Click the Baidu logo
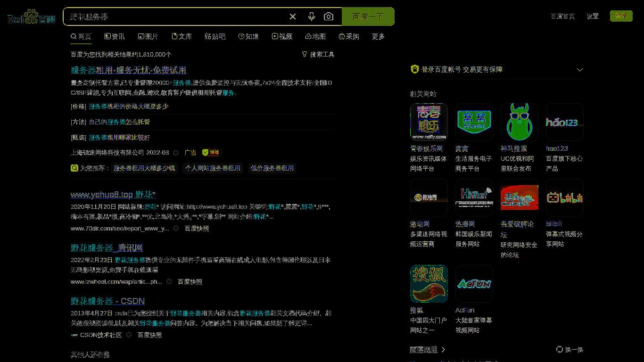The image size is (644, 362). pyautogui.click(x=32, y=17)
